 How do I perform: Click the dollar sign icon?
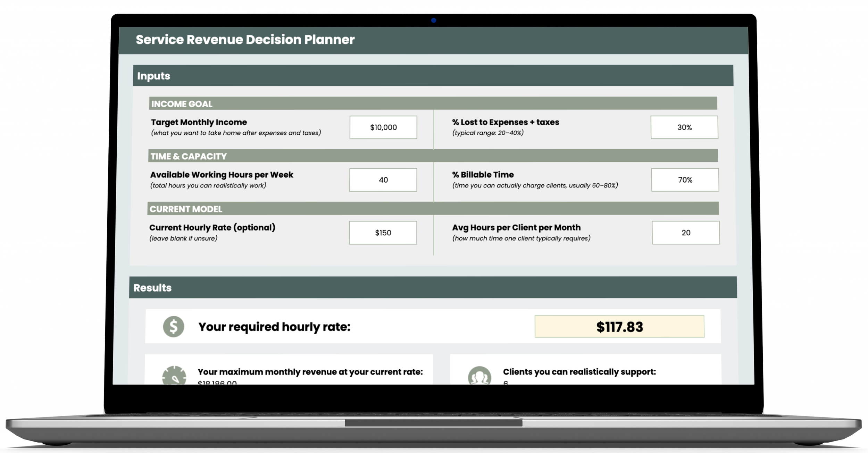(x=173, y=326)
